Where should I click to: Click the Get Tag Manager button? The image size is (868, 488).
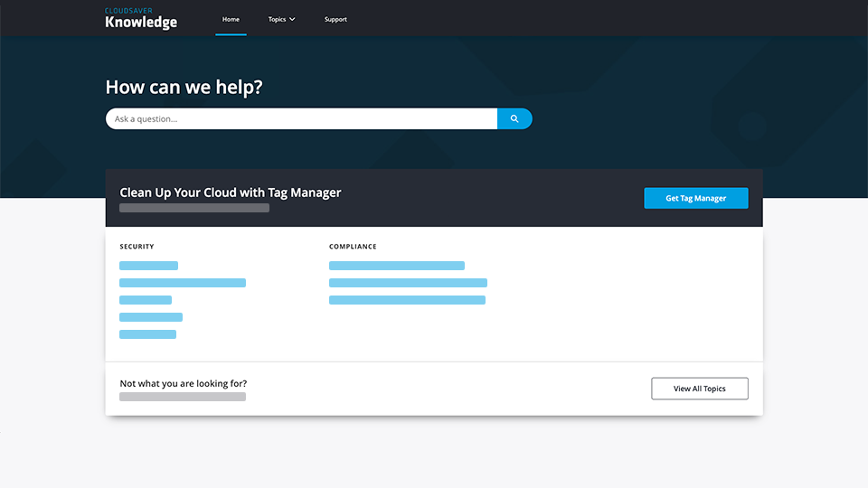[695, 198]
